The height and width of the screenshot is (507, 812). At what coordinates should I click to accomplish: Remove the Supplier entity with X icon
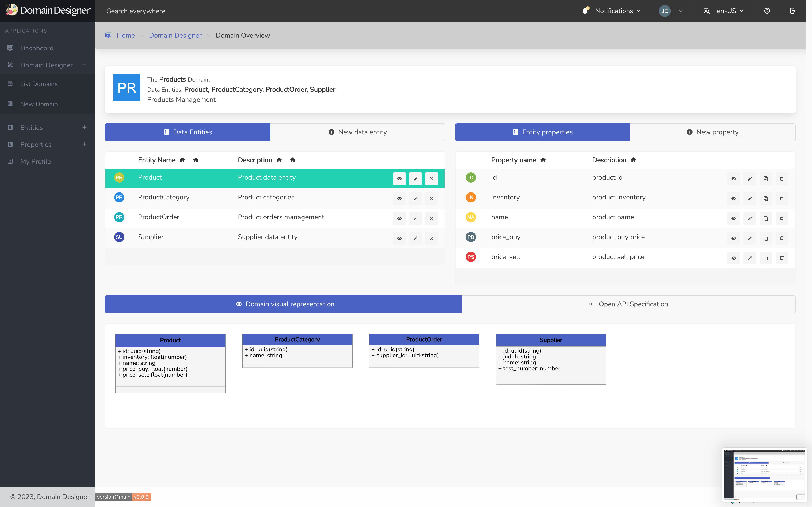[432, 238]
